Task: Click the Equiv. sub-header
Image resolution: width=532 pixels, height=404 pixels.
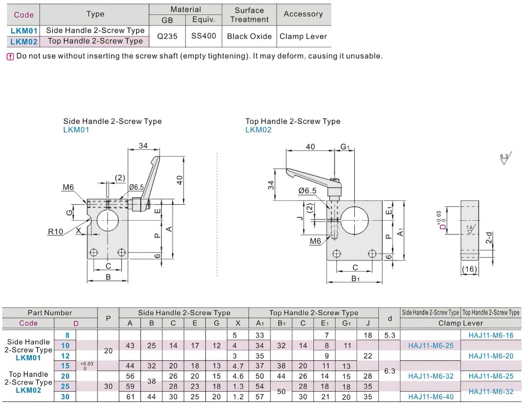Action: coord(204,20)
